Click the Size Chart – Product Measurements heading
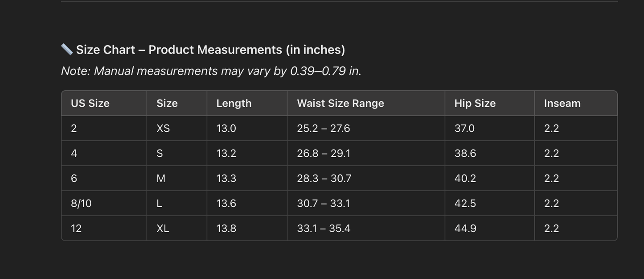The image size is (644, 279). click(x=210, y=50)
